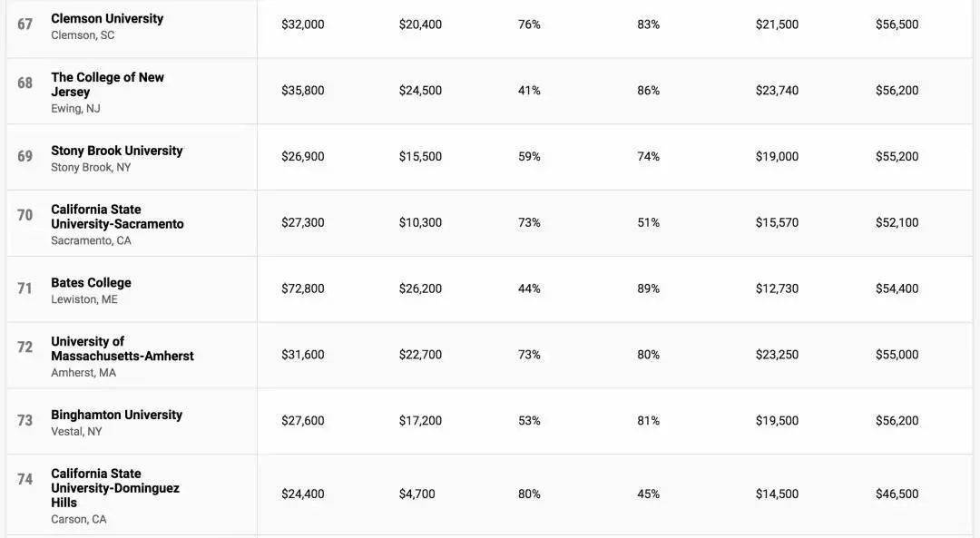Click the Vestal, NY location text
Image resolution: width=980 pixels, height=538 pixels.
[x=76, y=432]
